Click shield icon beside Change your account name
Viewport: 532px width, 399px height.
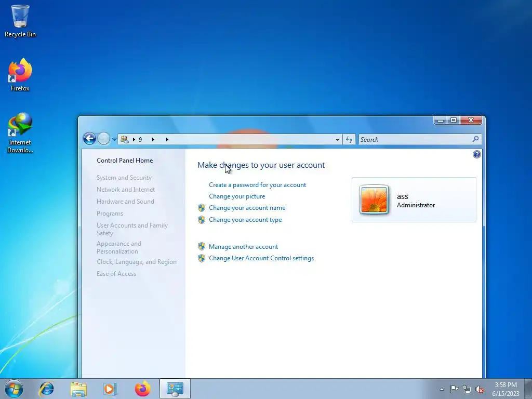point(202,208)
